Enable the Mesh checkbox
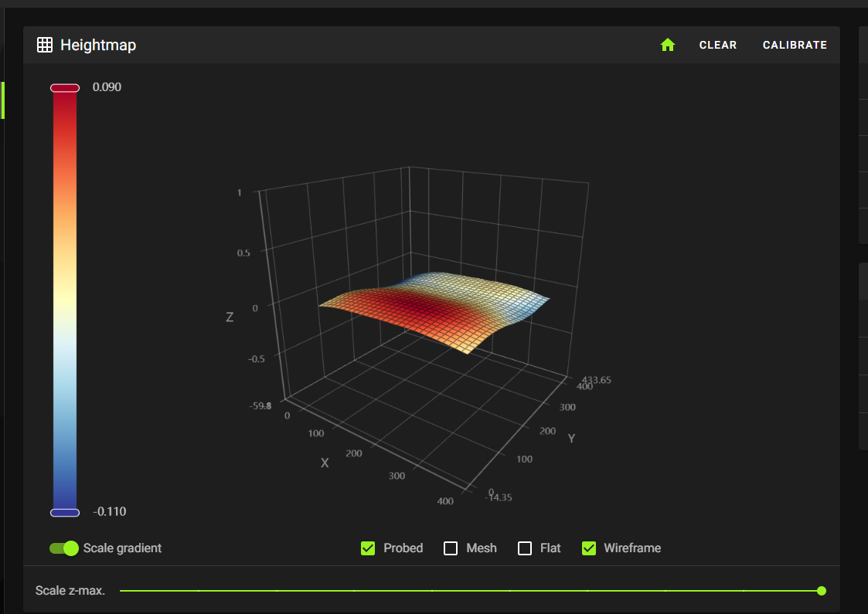This screenshot has width=868, height=614. tap(451, 548)
